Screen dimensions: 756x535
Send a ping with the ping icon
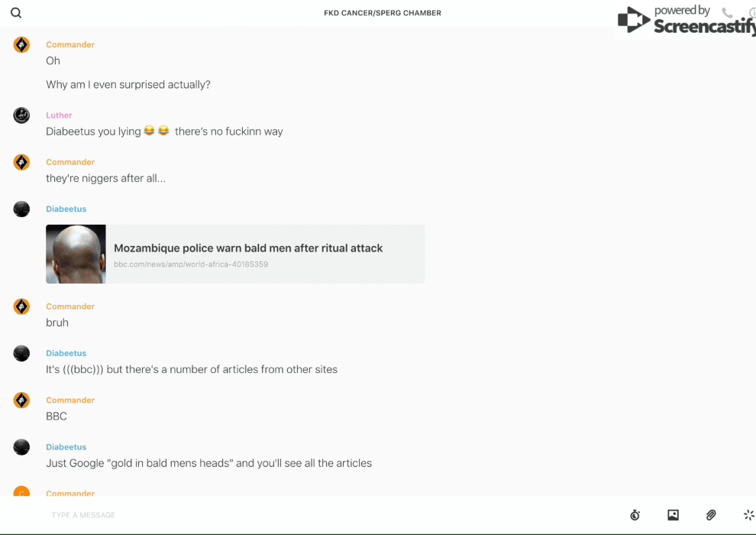click(748, 515)
